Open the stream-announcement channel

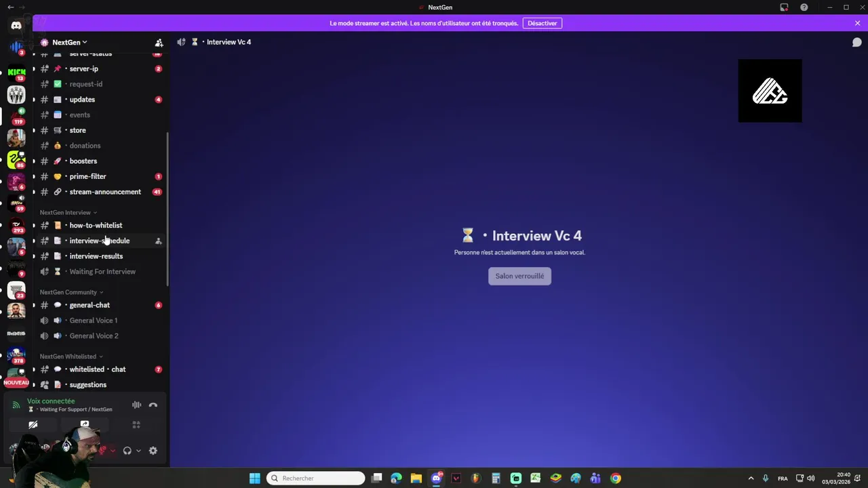(x=101, y=192)
